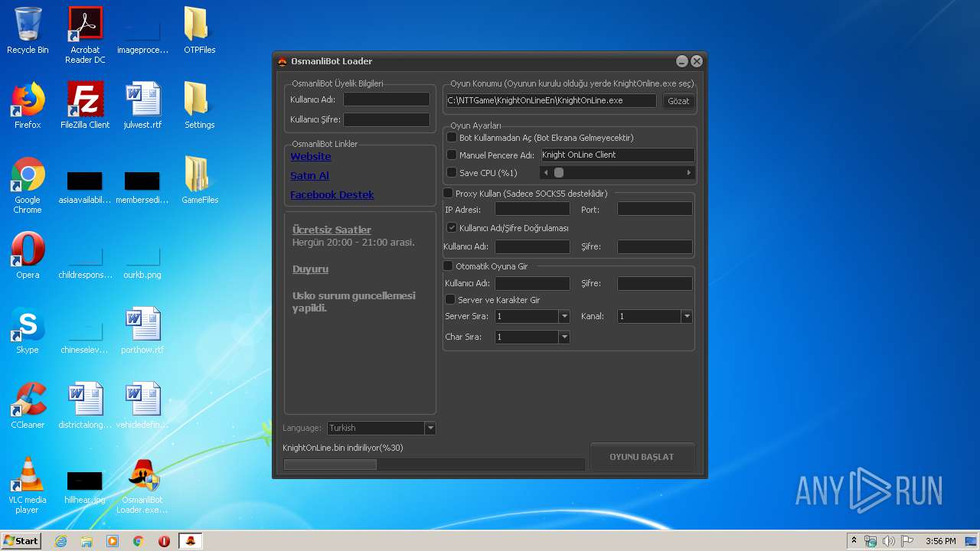
Task: Open VLC media player shortcut
Action: point(28,485)
